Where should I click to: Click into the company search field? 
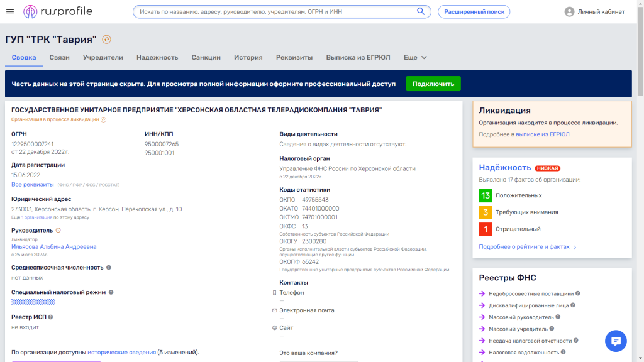coord(274,12)
